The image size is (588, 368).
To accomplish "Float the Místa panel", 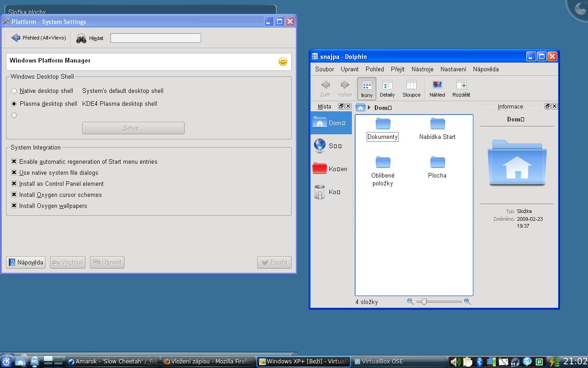I will point(341,106).
